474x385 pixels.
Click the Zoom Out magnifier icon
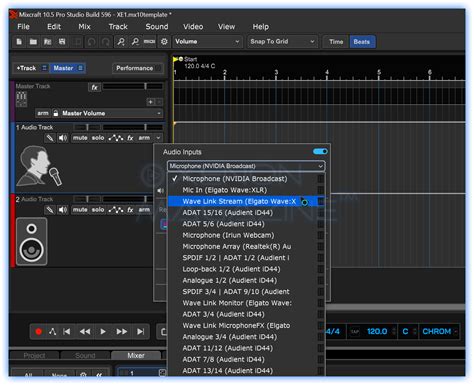(x=135, y=42)
